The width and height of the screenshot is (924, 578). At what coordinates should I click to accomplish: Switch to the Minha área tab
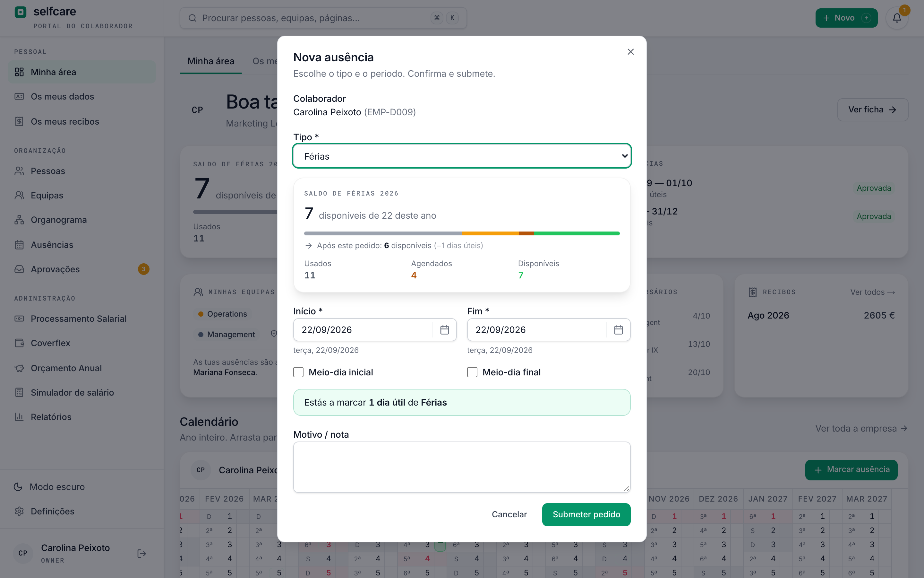[211, 61]
